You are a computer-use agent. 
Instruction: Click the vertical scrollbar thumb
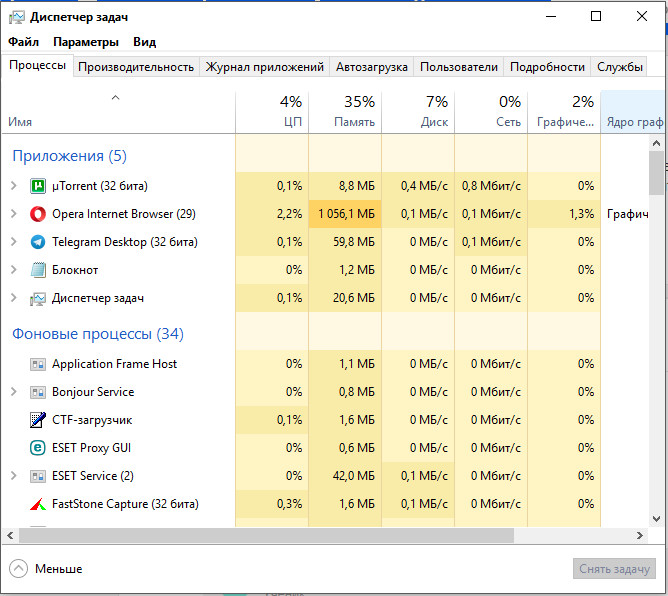tap(656, 173)
